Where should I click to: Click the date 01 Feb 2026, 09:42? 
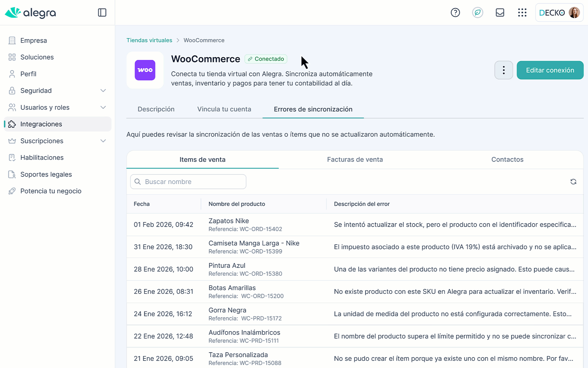(x=163, y=225)
